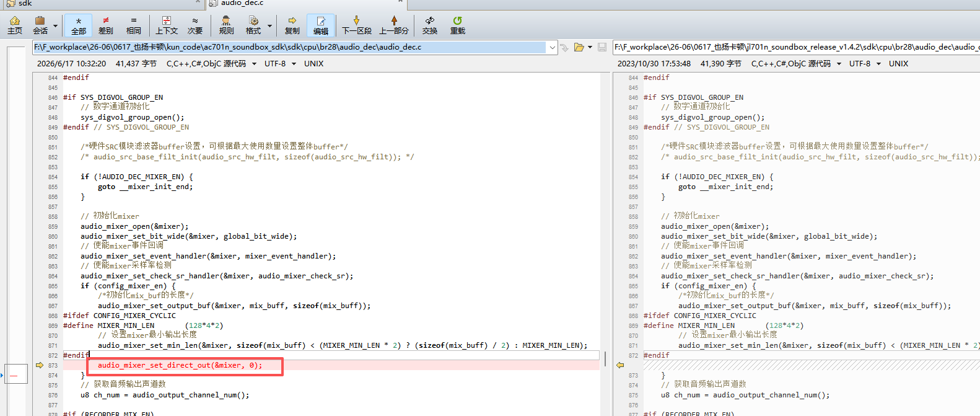Screen dimensions: 980x416
Task: Click the right file path field
Action: point(796,47)
